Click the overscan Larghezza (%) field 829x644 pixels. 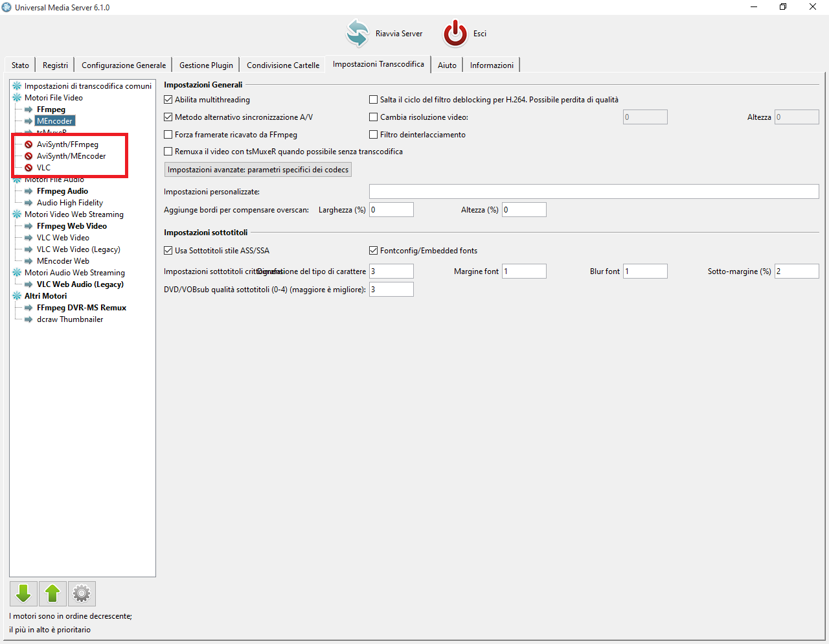point(391,210)
